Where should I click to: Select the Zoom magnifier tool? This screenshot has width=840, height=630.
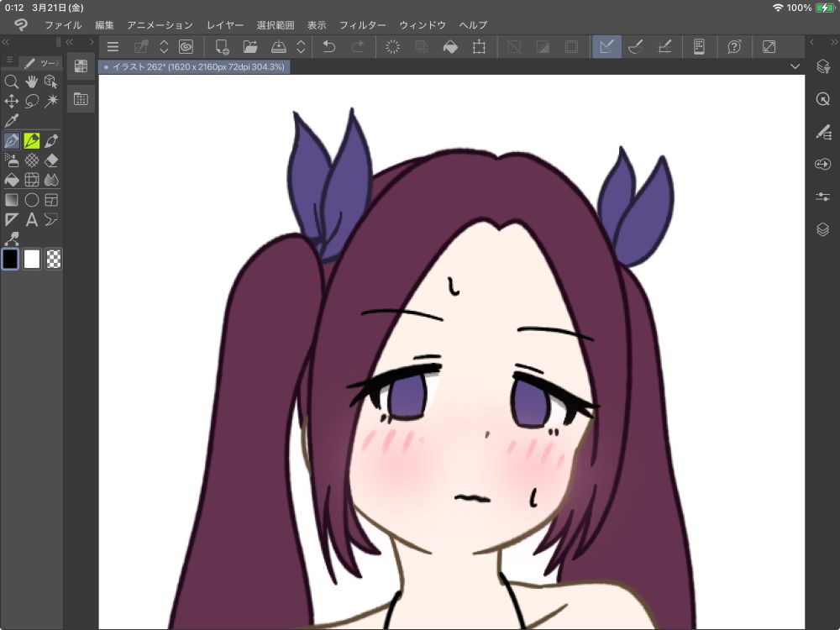[11, 81]
